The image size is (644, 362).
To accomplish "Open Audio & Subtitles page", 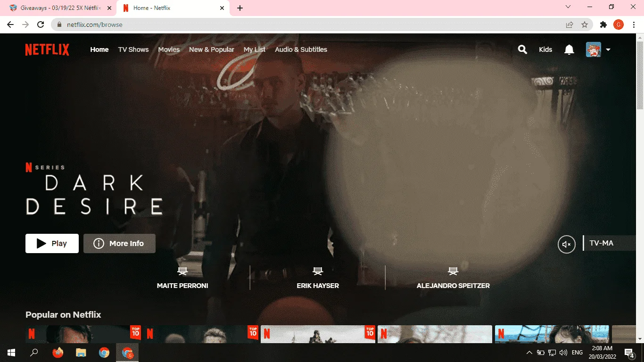I will 301,49.
